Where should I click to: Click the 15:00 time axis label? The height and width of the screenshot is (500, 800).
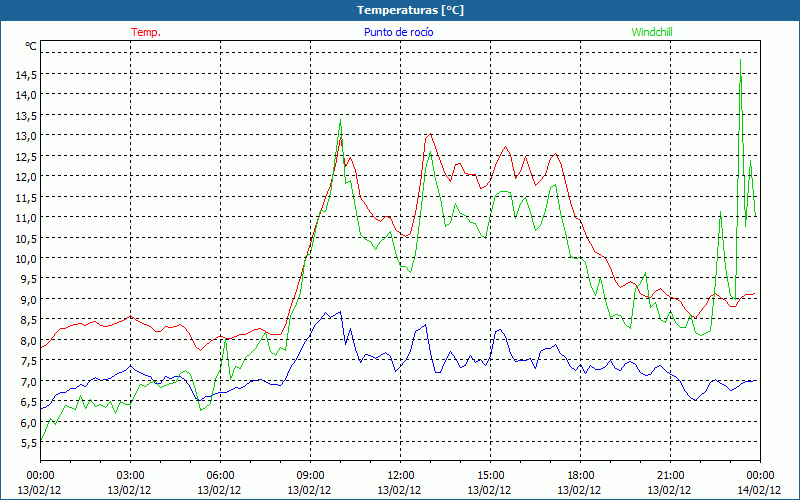click(490, 476)
